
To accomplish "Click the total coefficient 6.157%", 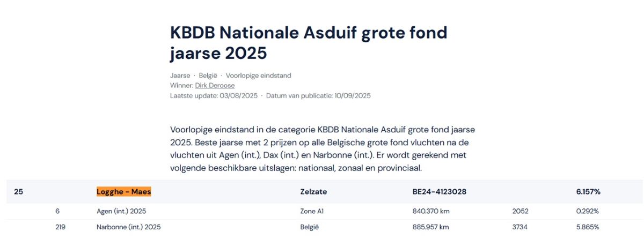I will pos(588,191).
